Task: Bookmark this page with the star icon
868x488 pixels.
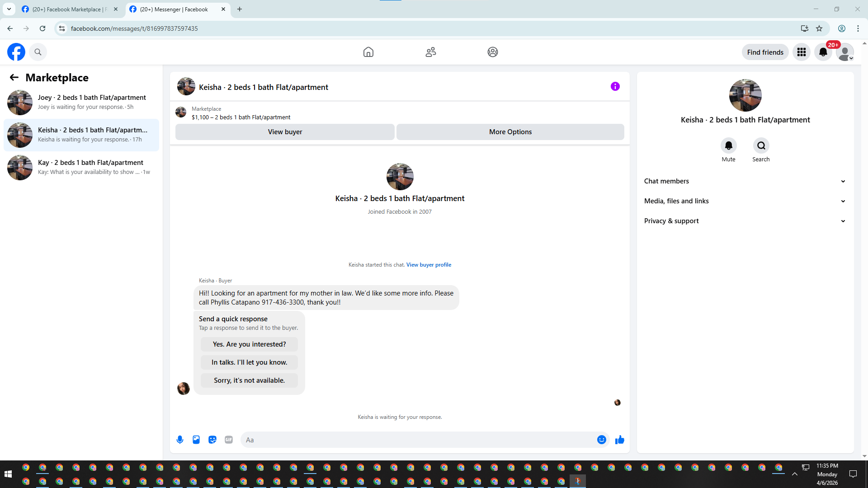Action: (819, 28)
